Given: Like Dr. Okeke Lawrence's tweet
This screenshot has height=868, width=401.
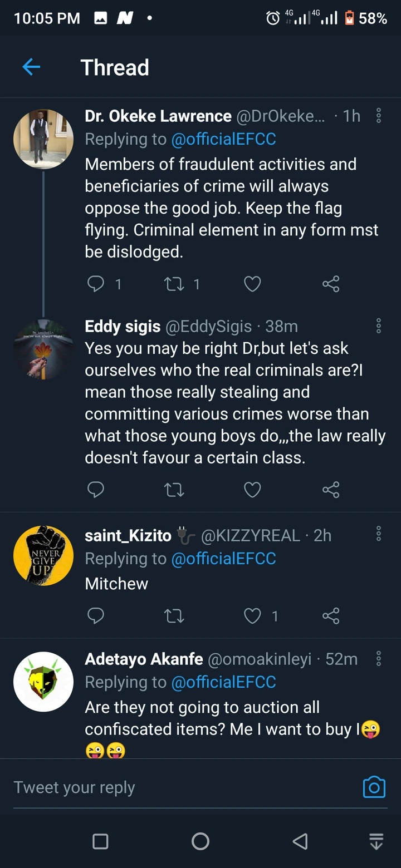Looking at the screenshot, I should pyautogui.click(x=252, y=284).
